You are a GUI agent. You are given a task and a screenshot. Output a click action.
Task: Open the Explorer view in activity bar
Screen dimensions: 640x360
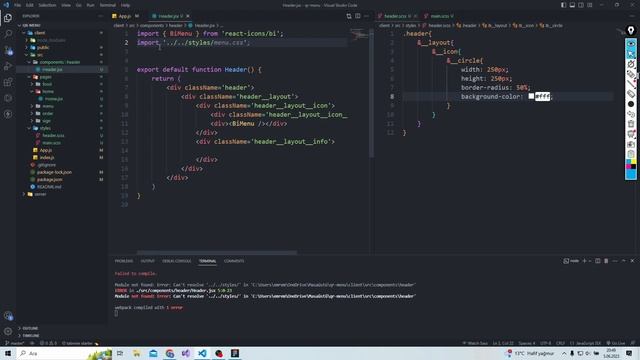[x=8, y=18]
